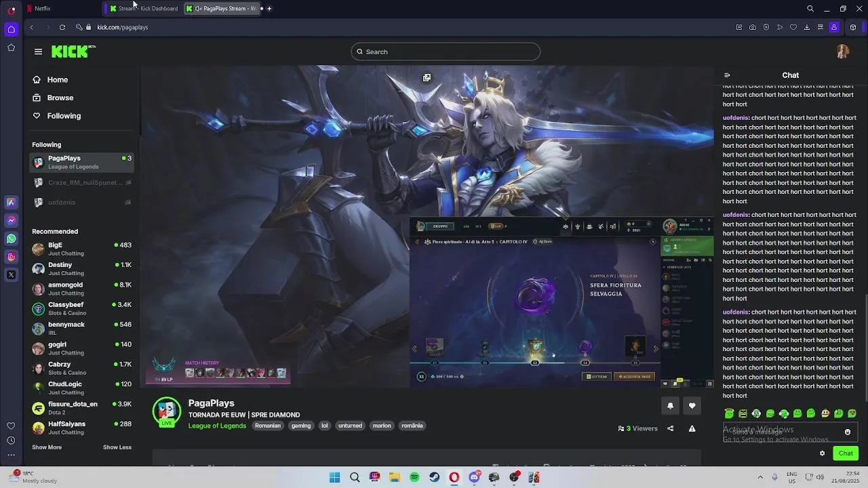Click the marlon tag
Viewport: 868px width, 488px height.
pyautogui.click(x=382, y=426)
